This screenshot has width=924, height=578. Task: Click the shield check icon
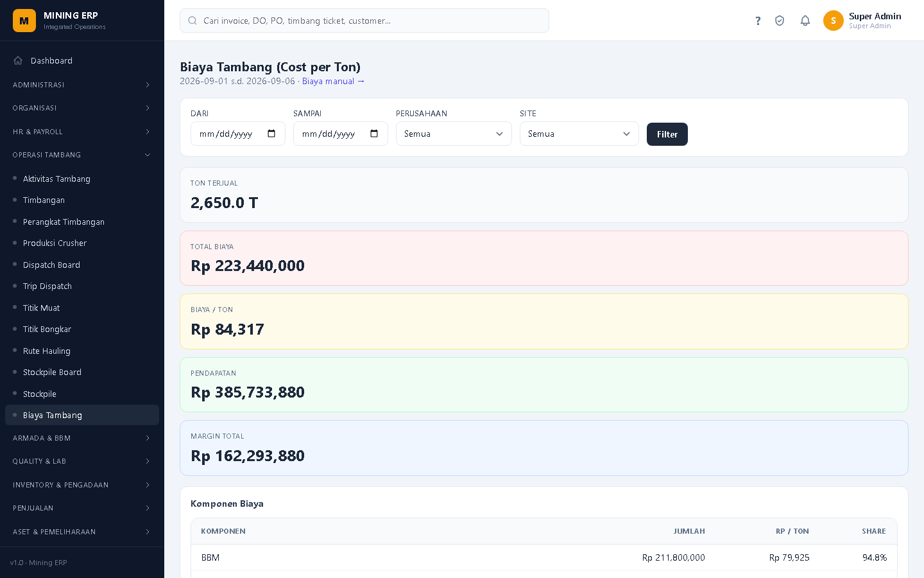coord(780,21)
